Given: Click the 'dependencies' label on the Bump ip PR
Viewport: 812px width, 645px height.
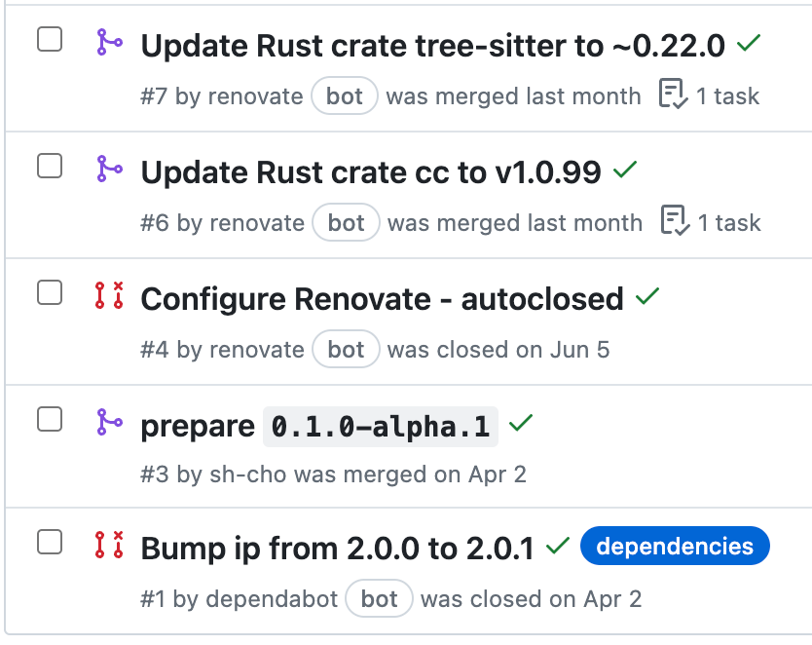Looking at the screenshot, I should (x=675, y=547).
